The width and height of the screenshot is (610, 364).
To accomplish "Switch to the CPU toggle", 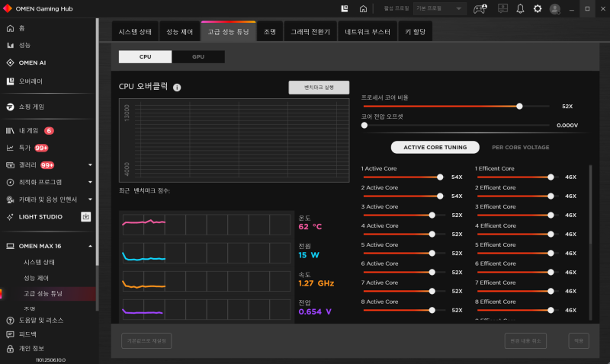I will pos(145,56).
